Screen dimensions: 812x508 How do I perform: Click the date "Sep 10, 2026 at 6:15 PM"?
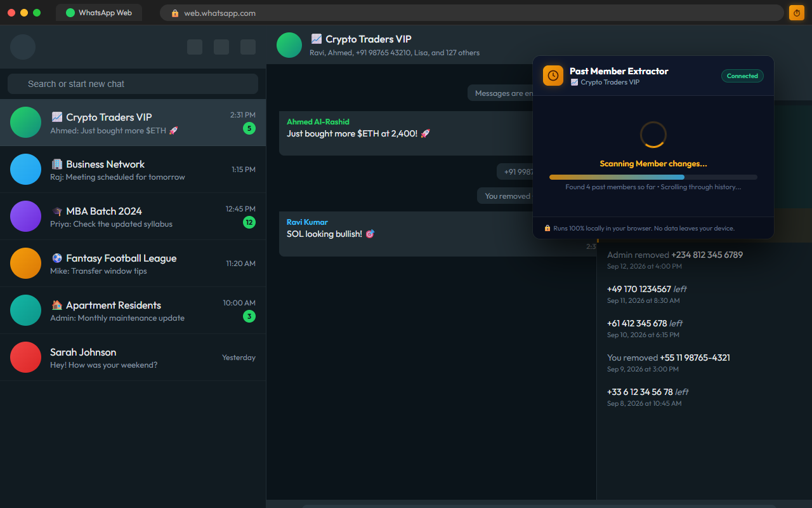[643, 335]
